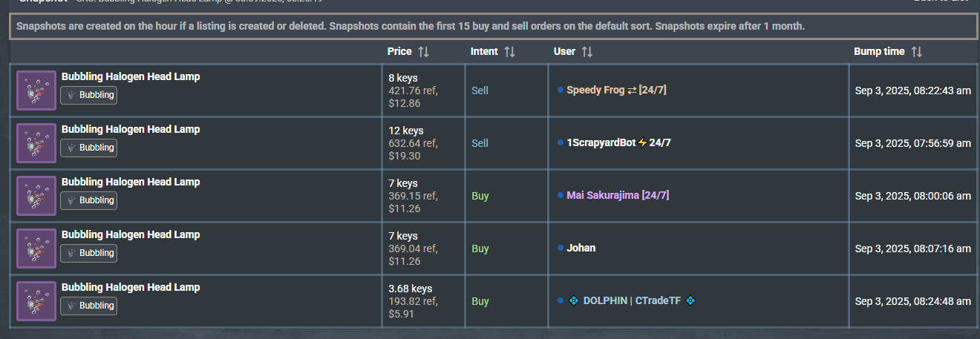Click the Price column header text
This screenshot has width=980, height=339.
tap(399, 52)
